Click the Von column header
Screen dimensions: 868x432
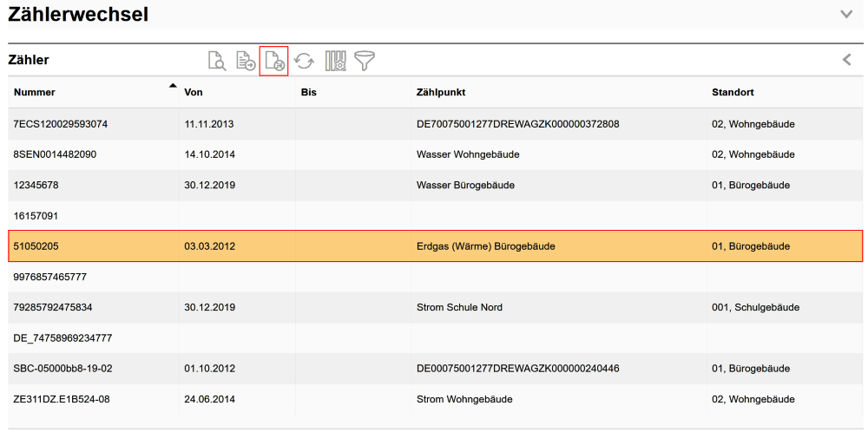[194, 92]
